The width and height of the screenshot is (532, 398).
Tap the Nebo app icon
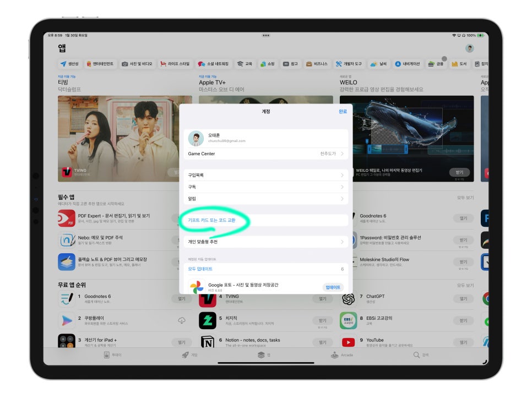coord(67,240)
